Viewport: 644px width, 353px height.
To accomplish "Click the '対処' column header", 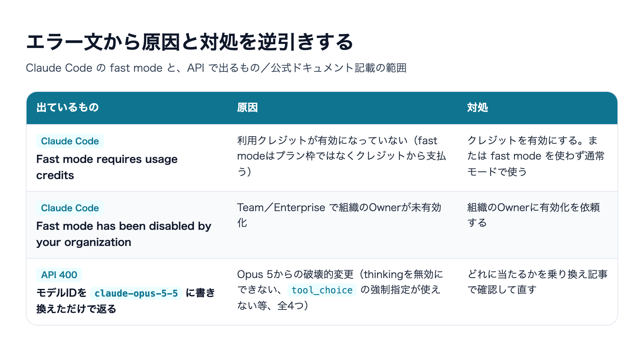I will tap(477, 108).
